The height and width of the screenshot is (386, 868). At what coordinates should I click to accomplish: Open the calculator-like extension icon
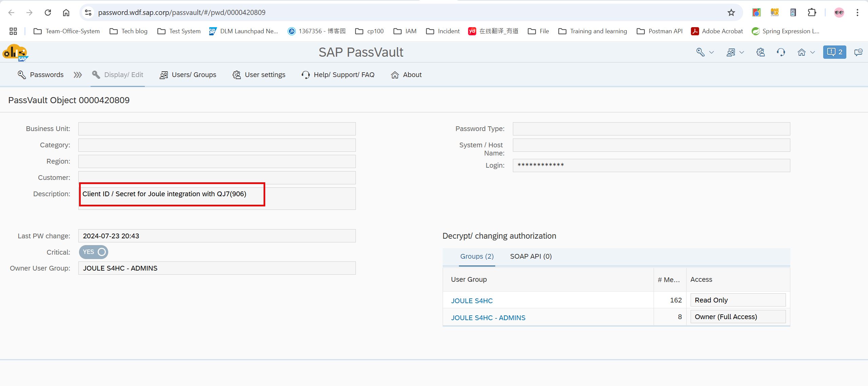click(793, 13)
